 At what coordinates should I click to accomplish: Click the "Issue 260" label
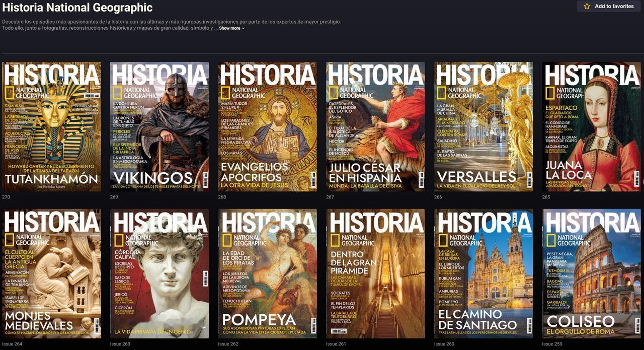444,344
